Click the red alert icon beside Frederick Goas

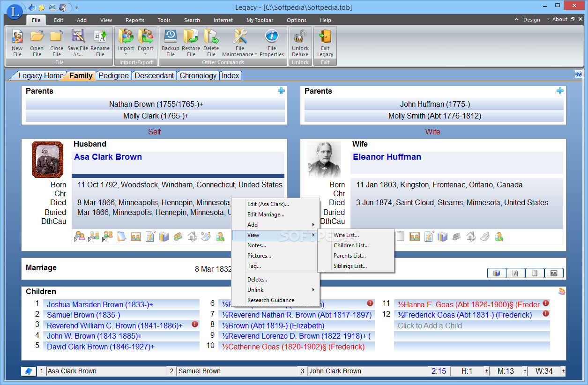[x=546, y=314]
